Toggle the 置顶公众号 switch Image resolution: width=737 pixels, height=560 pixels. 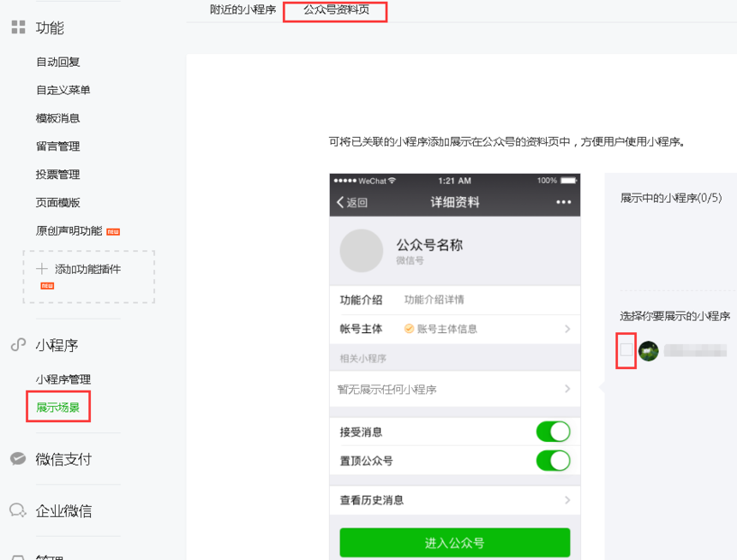[x=554, y=461]
